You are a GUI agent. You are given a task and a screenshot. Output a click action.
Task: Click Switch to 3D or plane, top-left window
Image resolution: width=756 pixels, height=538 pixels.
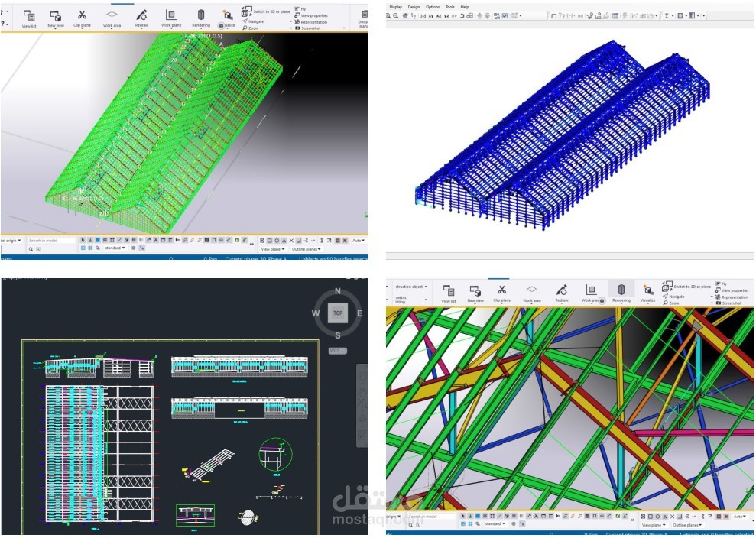tap(266, 11)
